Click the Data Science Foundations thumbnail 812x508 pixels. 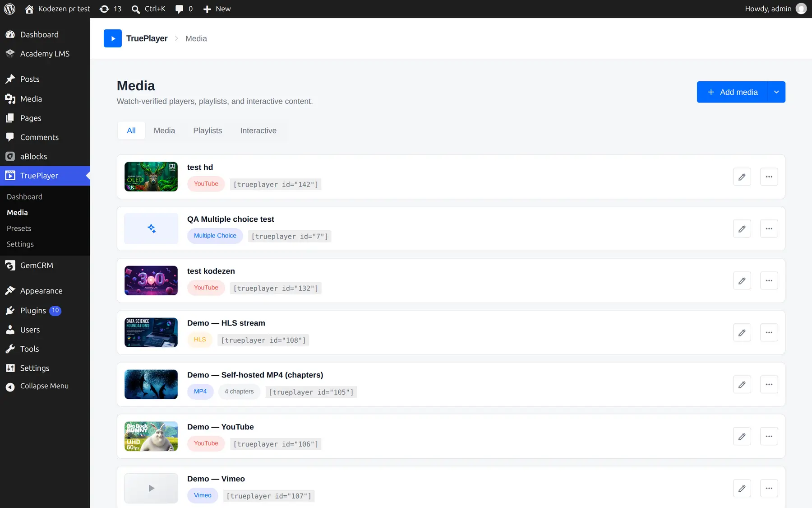[151, 332]
